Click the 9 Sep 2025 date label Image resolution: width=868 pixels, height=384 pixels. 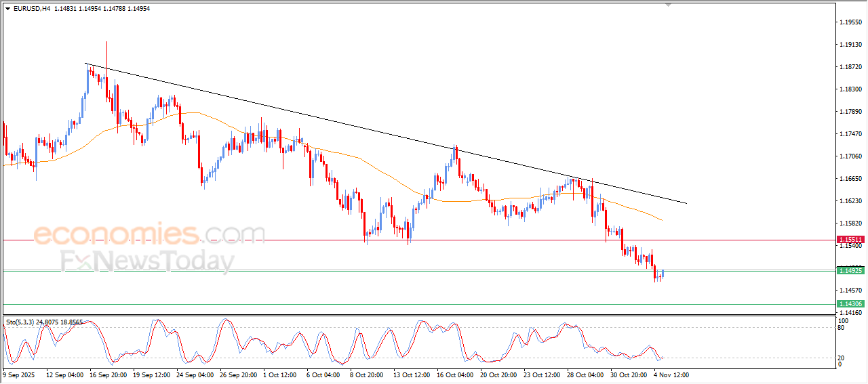tap(20, 374)
